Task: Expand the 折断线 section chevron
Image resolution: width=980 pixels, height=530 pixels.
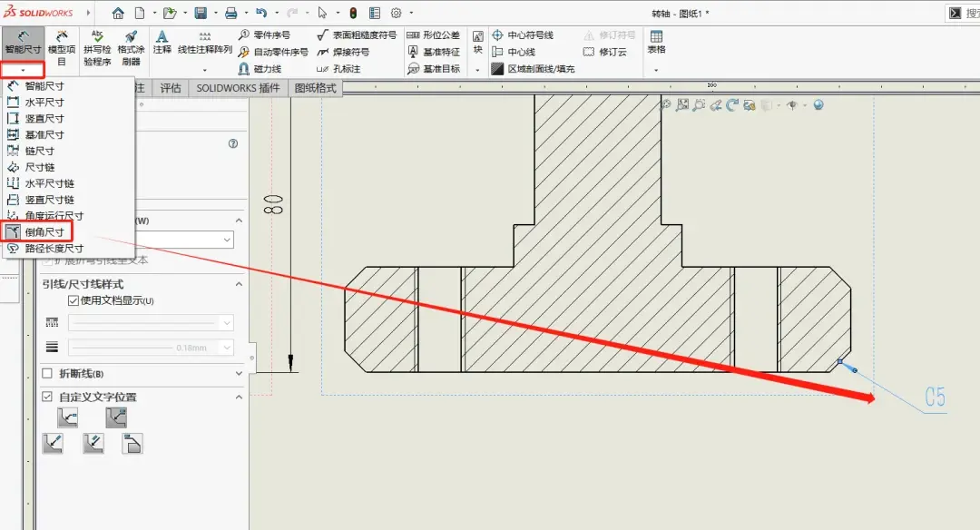Action: pos(239,374)
